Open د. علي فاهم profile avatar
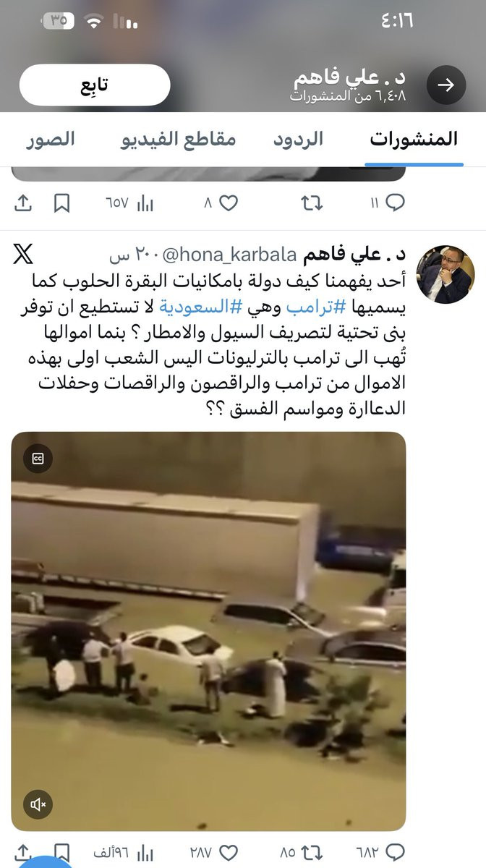Image resolution: width=486 pixels, height=868 pixels. [446, 274]
